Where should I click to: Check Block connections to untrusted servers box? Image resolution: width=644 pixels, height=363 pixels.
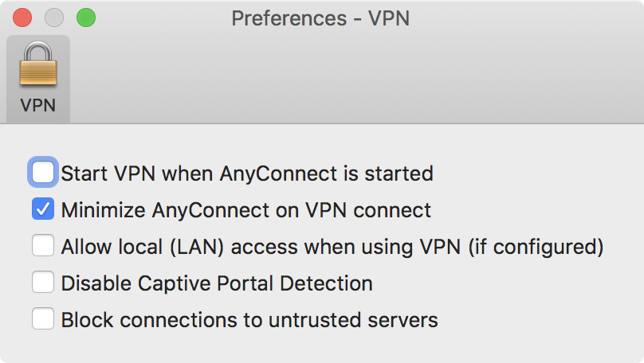[x=43, y=318]
